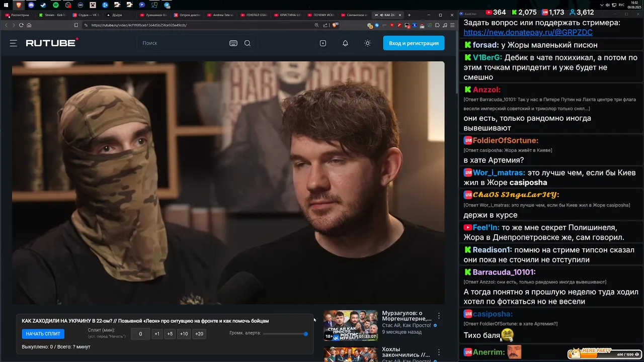
Task: Open the donatepay.ru link in chat
Action: coord(528,32)
